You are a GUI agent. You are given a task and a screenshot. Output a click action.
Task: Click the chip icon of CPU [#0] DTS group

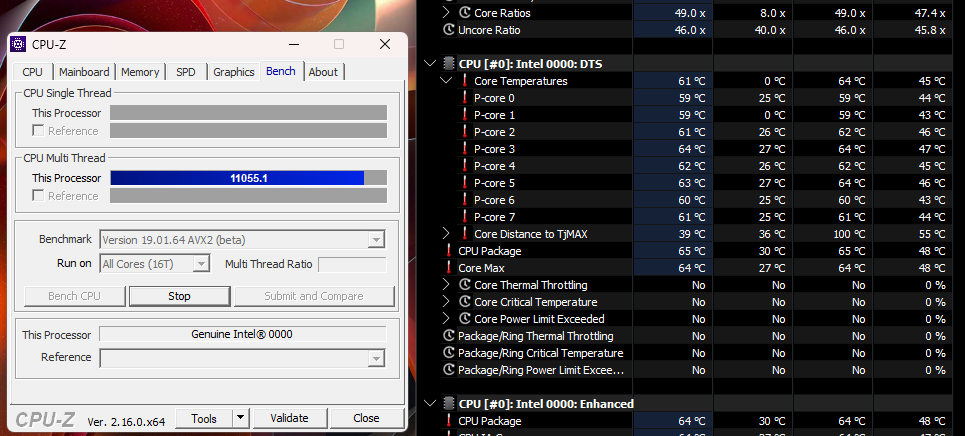click(449, 63)
